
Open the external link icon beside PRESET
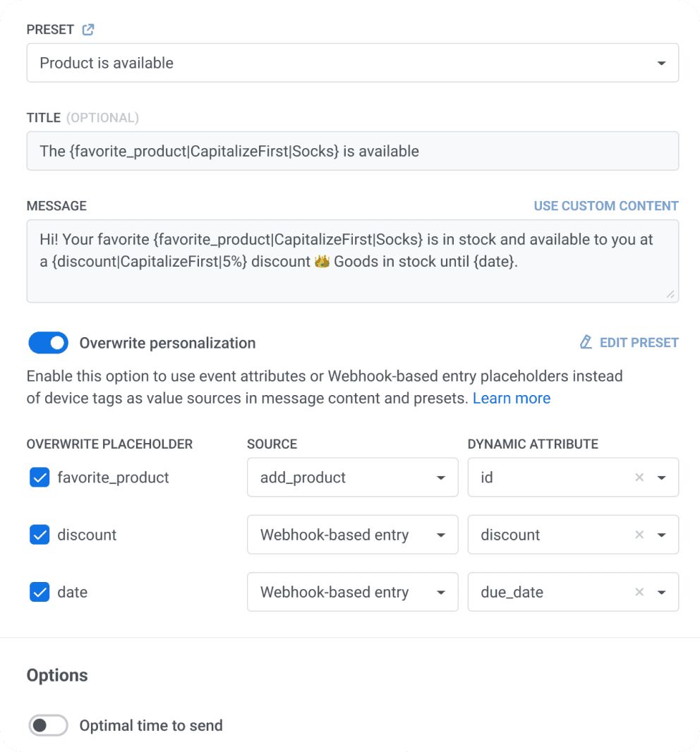point(88,30)
